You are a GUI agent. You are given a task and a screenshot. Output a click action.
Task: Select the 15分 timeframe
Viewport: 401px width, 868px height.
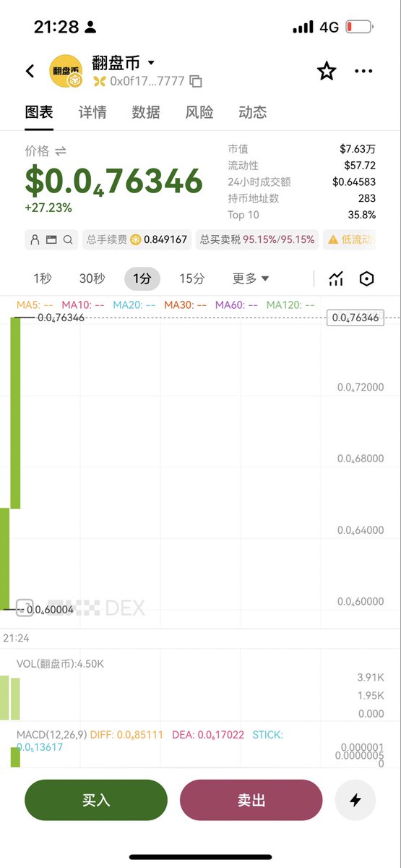pyautogui.click(x=191, y=278)
